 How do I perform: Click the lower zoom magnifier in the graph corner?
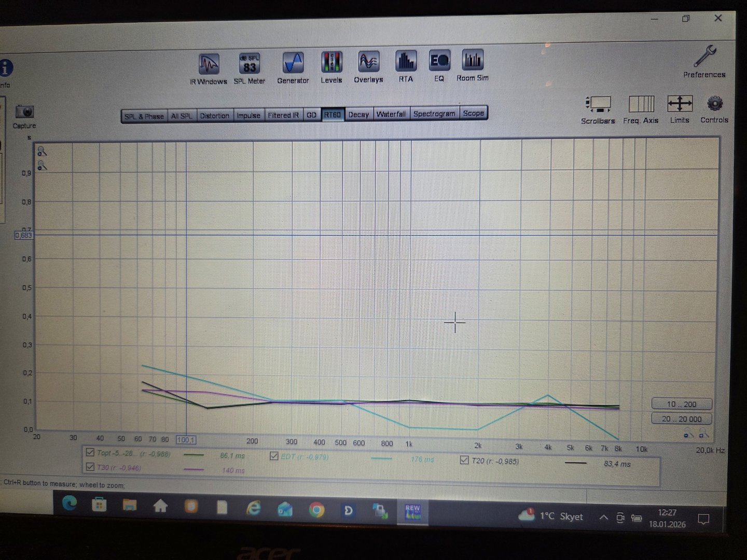(x=42, y=166)
